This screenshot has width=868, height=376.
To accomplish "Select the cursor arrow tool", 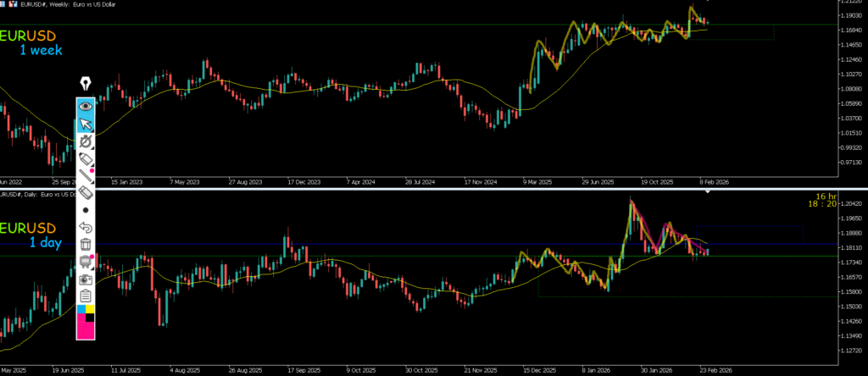I will [86, 124].
